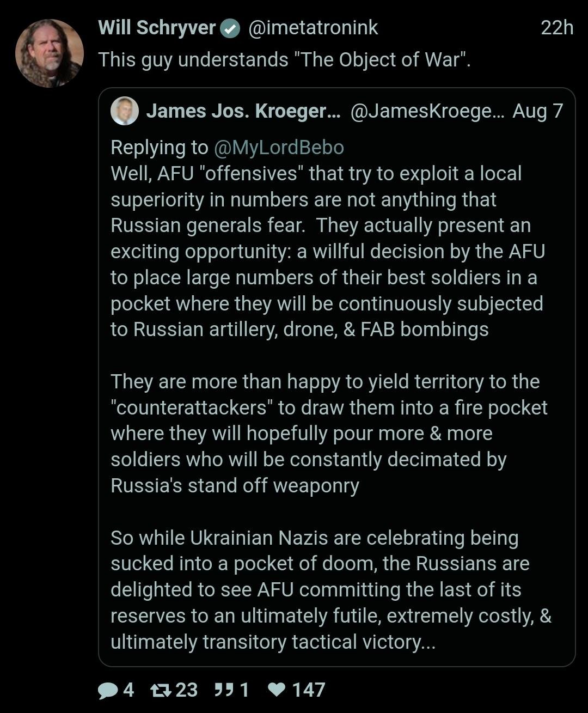The width and height of the screenshot is (588, 713).
Task: Click the quote marks icon
Action: tap(224, 691)
